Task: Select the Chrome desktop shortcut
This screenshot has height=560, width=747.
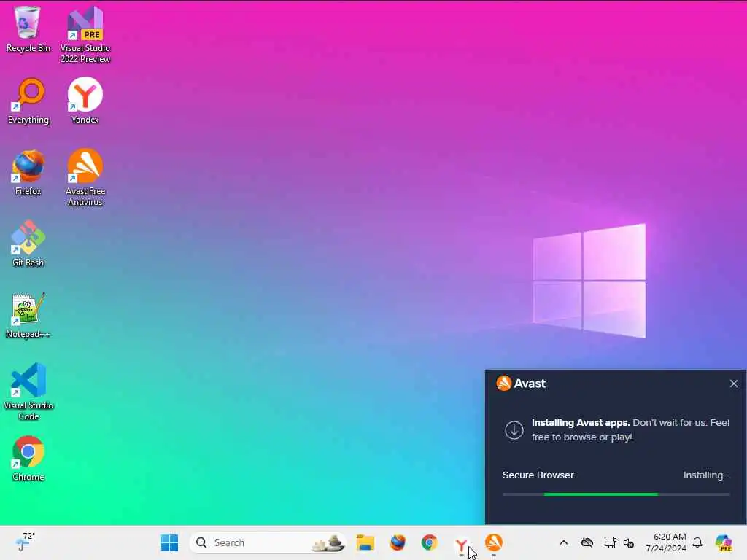Action: [x=28, y=458]
